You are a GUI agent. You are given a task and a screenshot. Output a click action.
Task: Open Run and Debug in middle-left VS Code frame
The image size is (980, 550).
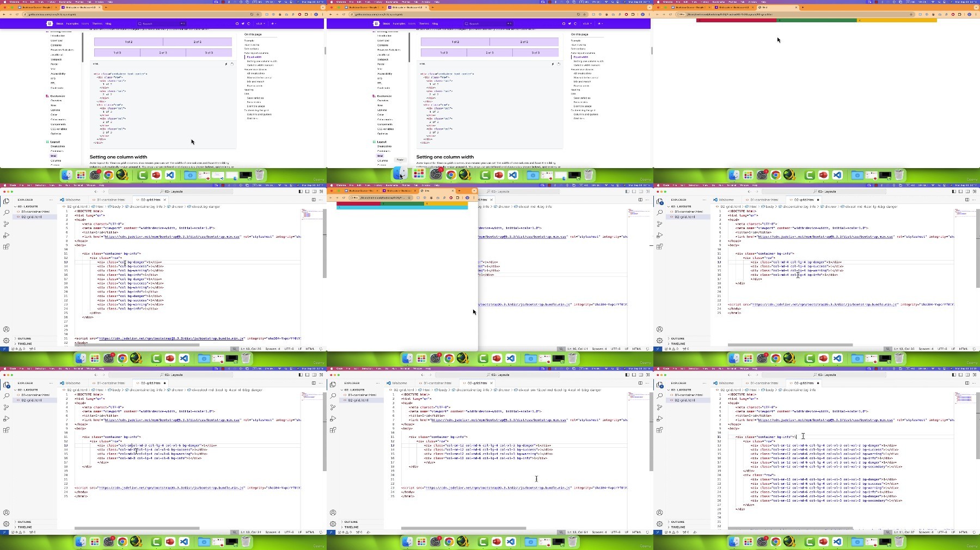7,235
